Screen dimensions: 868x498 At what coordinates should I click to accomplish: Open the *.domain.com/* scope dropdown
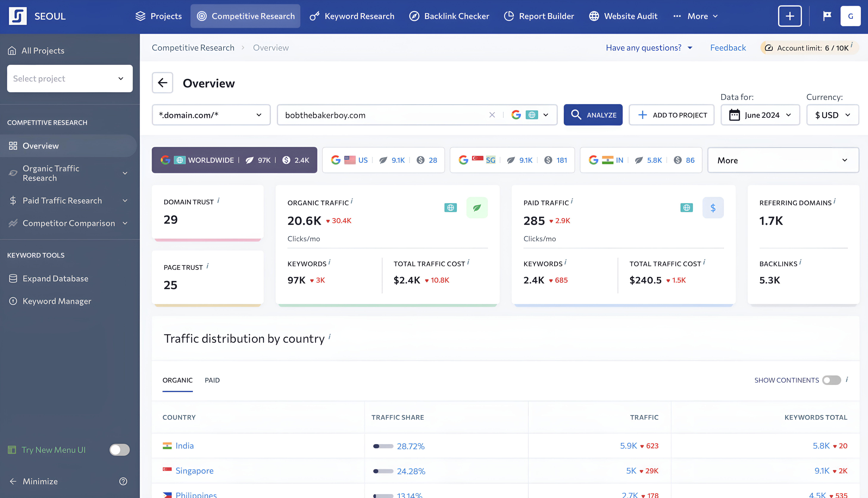(211, 115)
